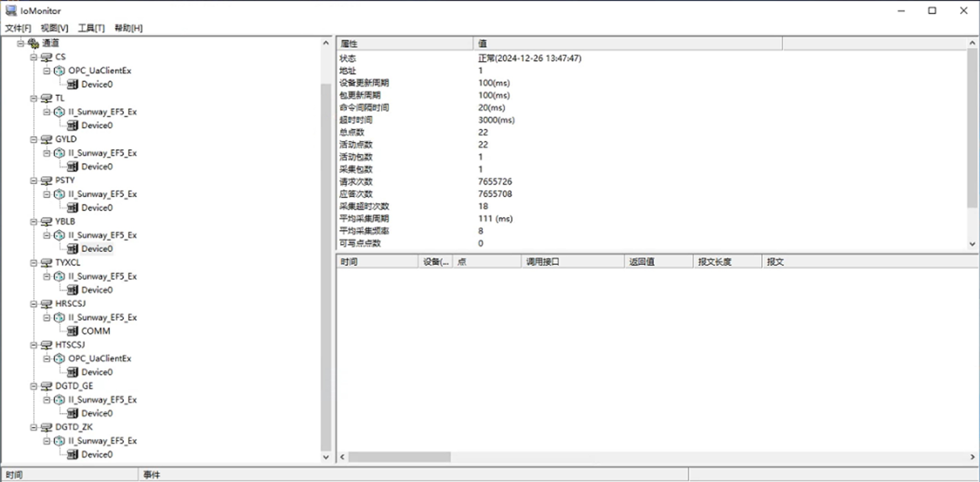Click the OPC_UaClientEx driver icon under CS
Image resolution: width=980 pixels, height=482 pixels.
(59, 71)
